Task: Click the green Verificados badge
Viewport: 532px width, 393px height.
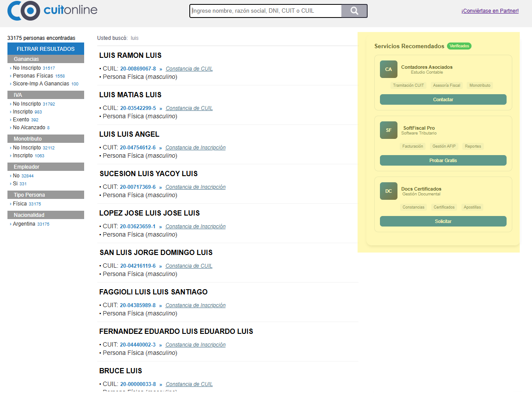Action: [459, 46]
